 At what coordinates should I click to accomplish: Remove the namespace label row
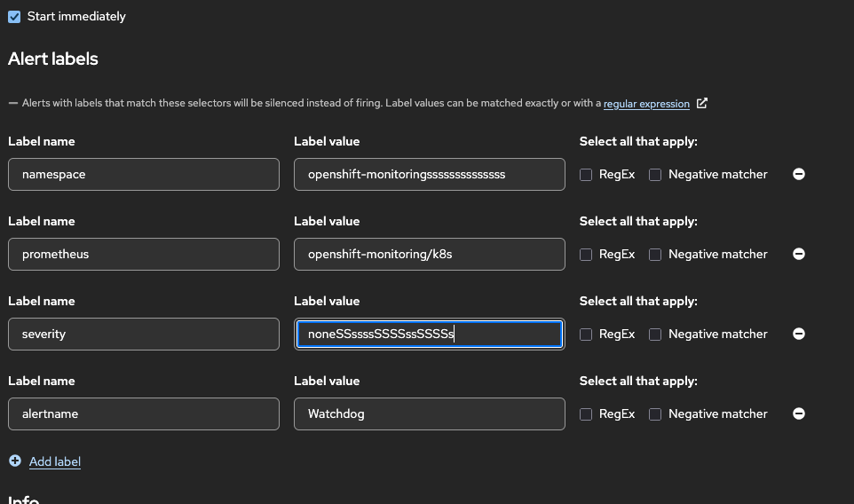click(x=798, y=175)
